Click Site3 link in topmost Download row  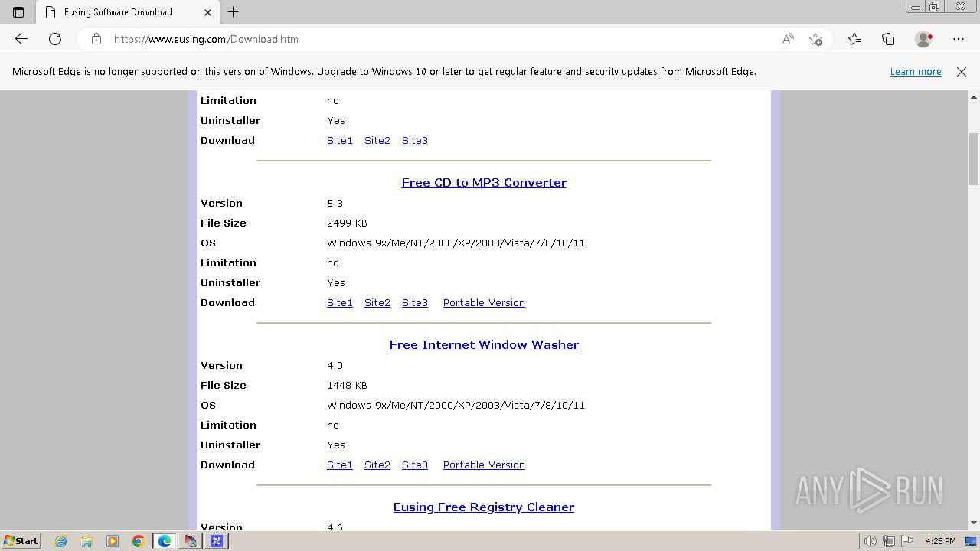[x=415, y=140]
